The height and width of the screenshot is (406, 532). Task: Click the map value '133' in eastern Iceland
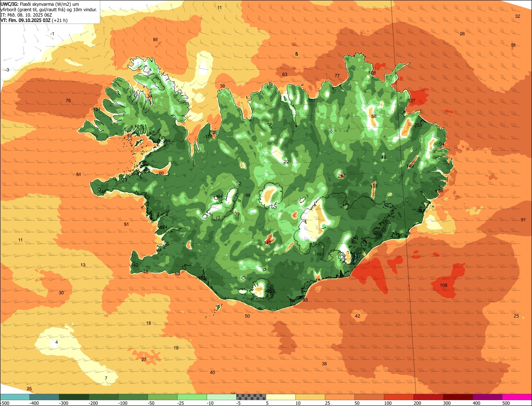point(374,186)
